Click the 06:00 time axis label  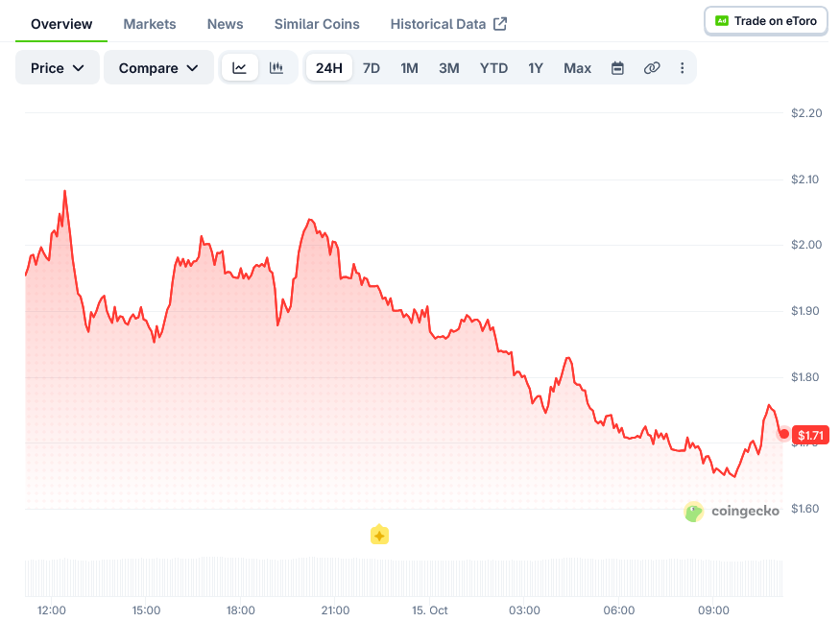pyautogui.click(x=619, y=610)
